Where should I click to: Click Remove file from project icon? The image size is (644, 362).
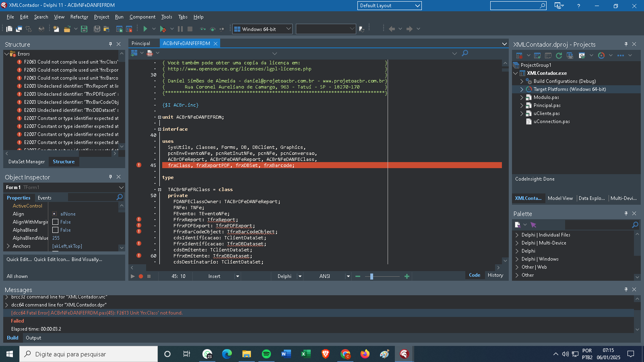[129, 29]
